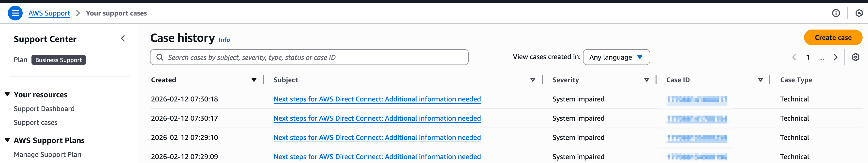Sort cases by Created column

click(254, 80)
